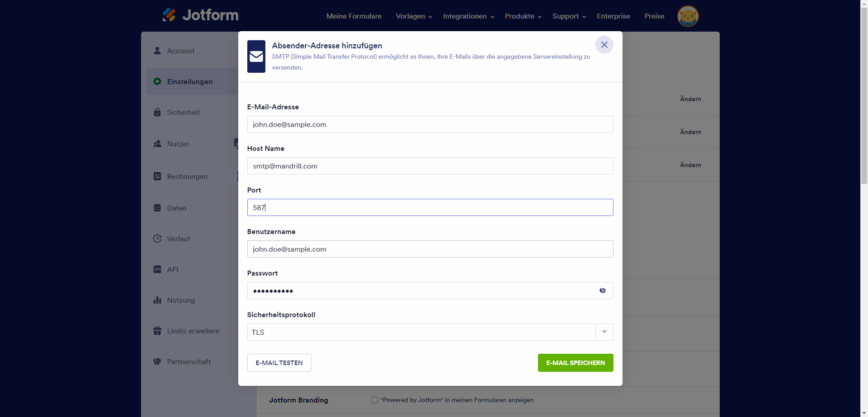Screen dimensions: 868x417
Task: Expand the Integrationen navigation menu
Action: coord(468,16)
